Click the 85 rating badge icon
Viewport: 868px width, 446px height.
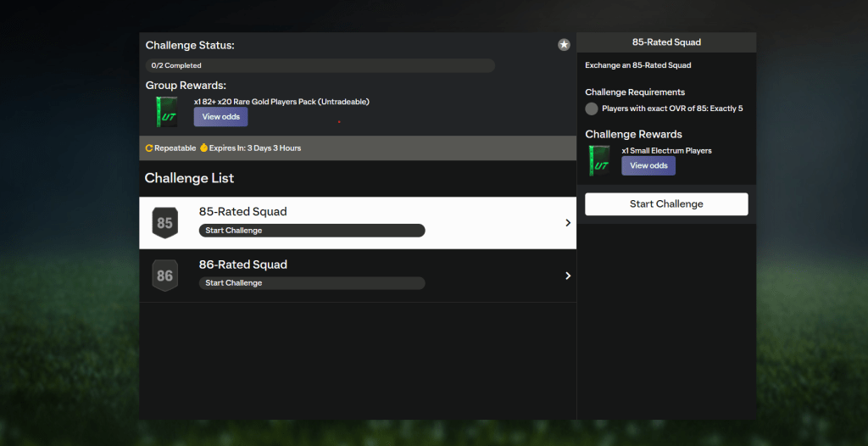pyautogui.click(x=164, y=223)
